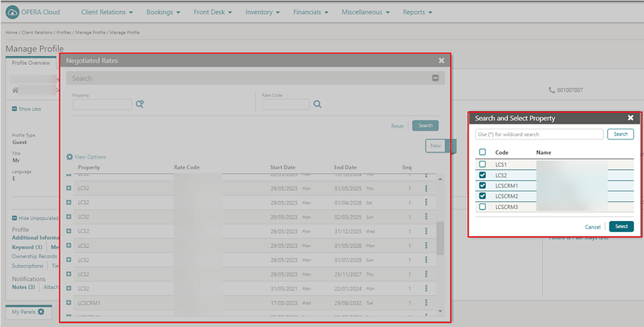
Task: Toggle the select-all checkbox beside Code header
Action: coord(483,152)
